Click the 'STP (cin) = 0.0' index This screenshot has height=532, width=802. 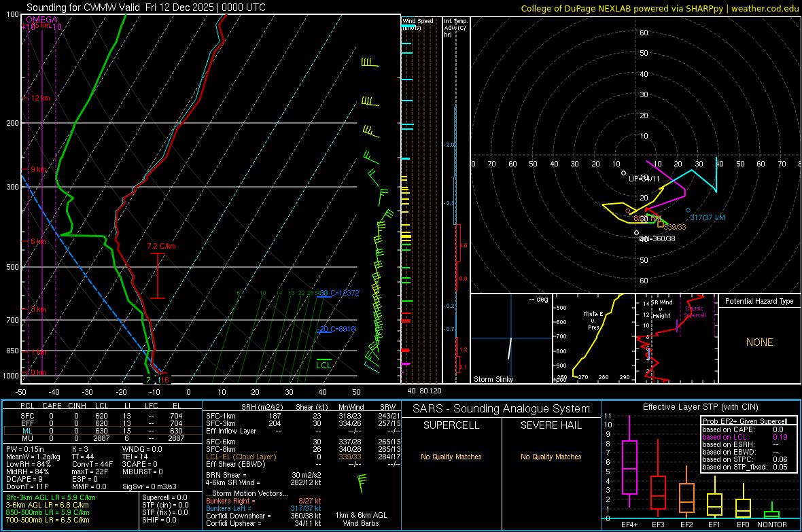[x=165, y=505]
